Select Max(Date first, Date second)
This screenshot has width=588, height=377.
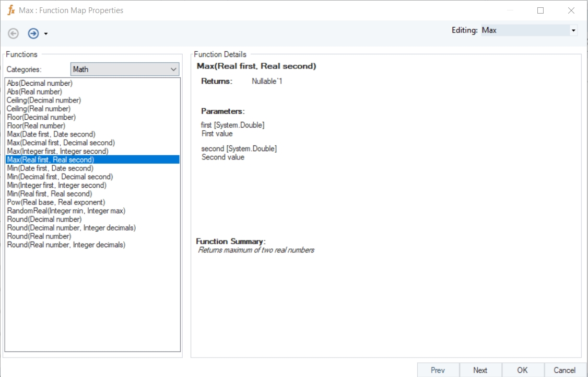(51, 134)
